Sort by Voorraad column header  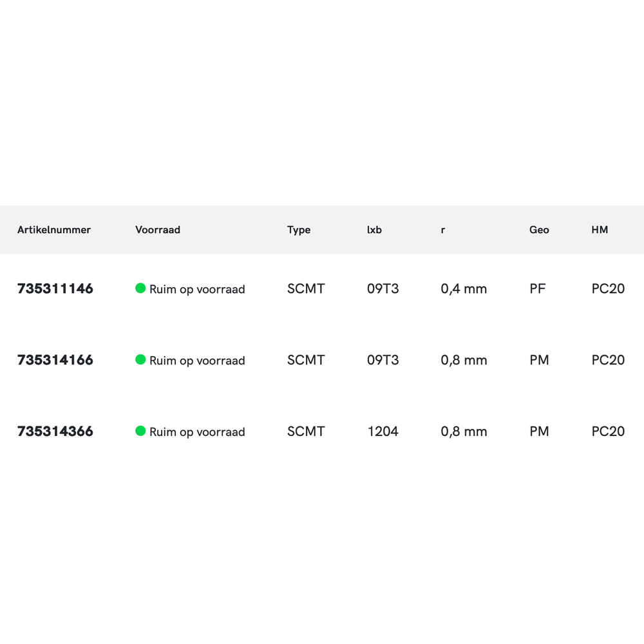[x=158, y=230]
